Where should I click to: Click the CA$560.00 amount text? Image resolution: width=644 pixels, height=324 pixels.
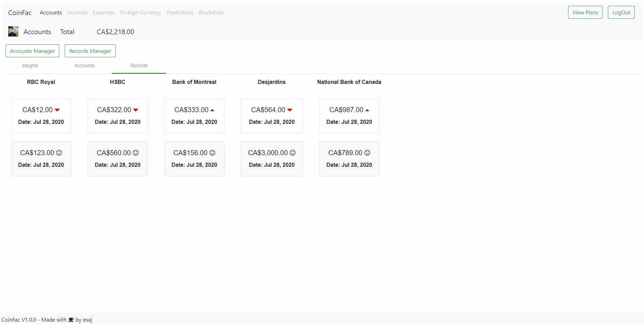click(114, 153)
